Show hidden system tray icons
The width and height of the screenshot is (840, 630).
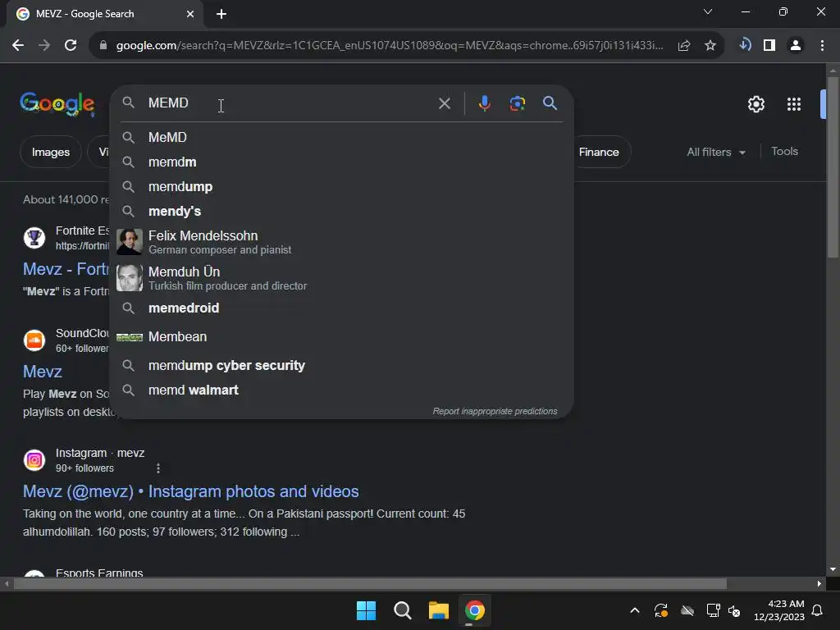(x=634, y=610)
